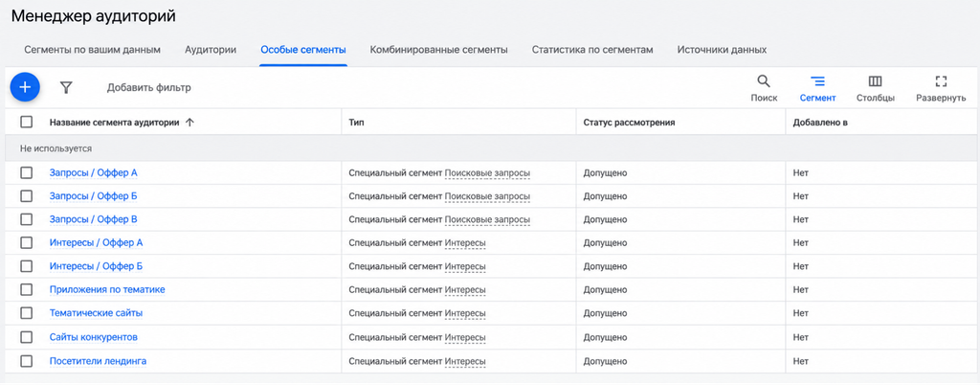Click the sort arrow next to segment name header

(190, 123)
